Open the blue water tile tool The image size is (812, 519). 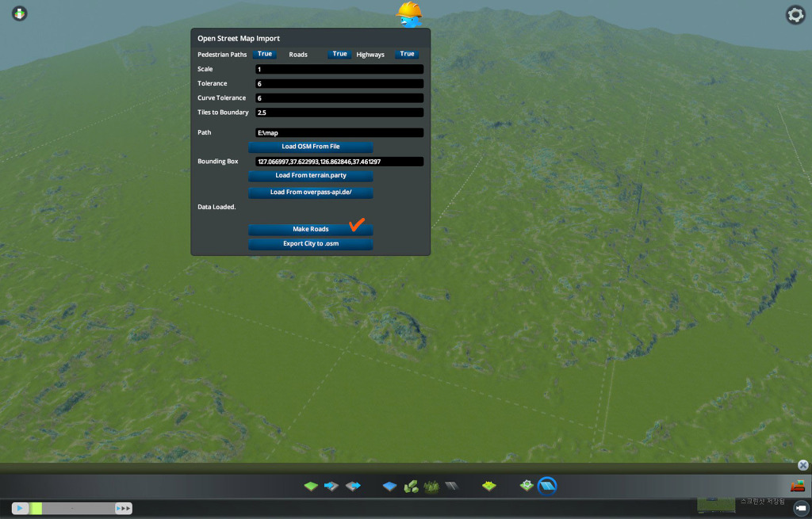click(x=389, y=486)
